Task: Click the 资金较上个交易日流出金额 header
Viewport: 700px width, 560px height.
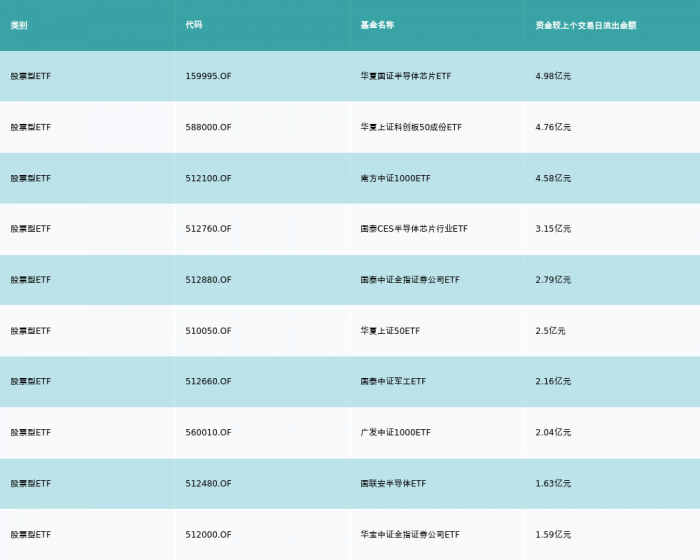Action: point(586,25)
